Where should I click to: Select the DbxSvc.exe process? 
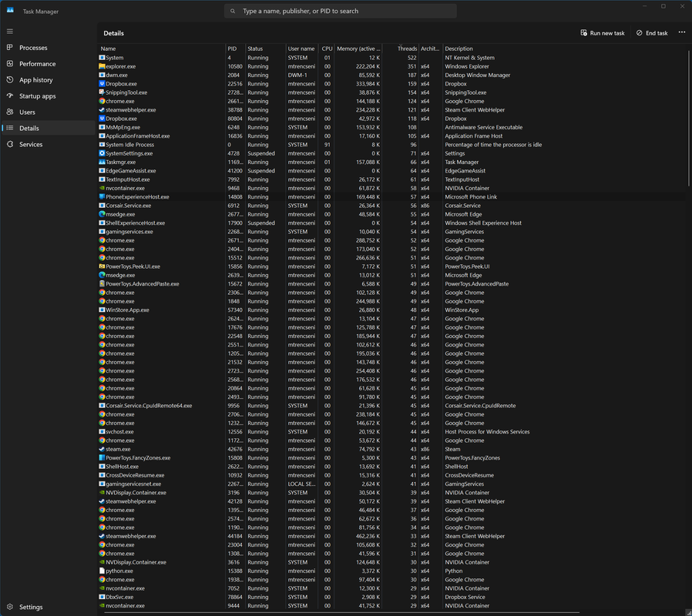point(391,597)
